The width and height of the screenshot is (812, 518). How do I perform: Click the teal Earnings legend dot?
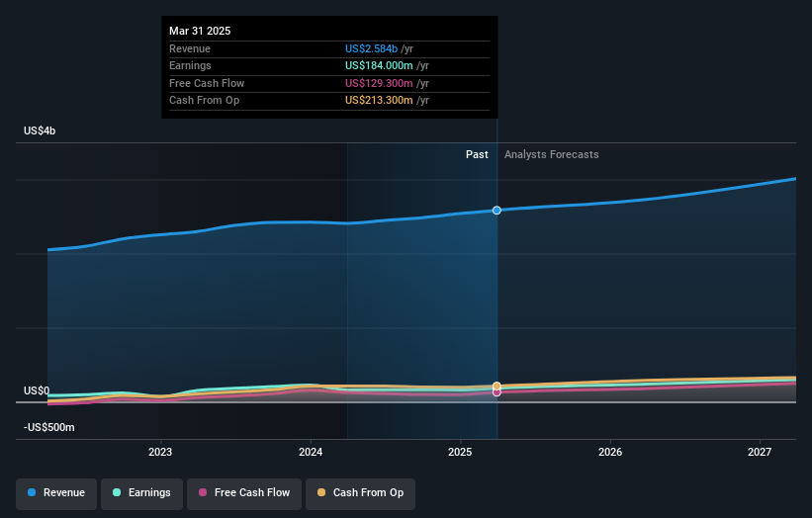[x=117, y=492]
